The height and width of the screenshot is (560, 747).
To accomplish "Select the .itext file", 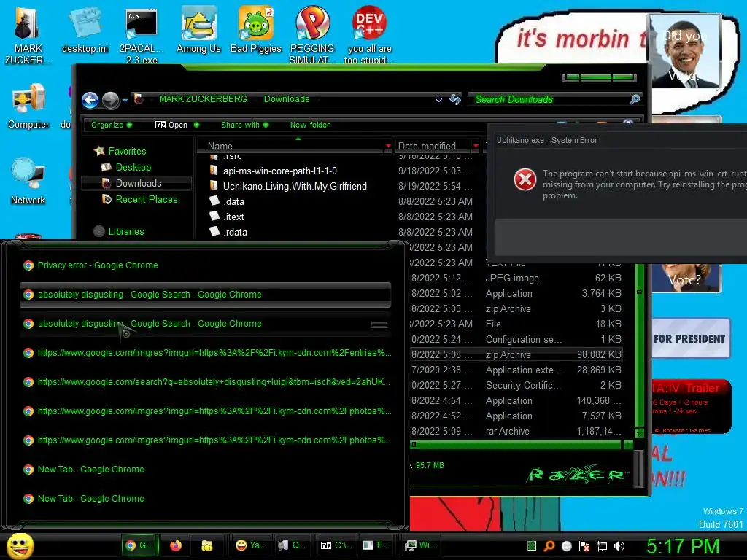I will click(x=228, y=217).
